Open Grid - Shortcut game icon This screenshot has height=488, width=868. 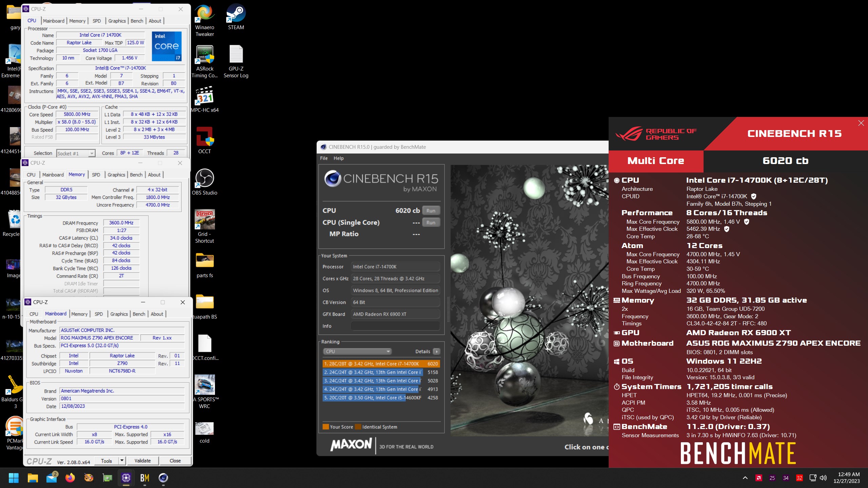(204, 226)
